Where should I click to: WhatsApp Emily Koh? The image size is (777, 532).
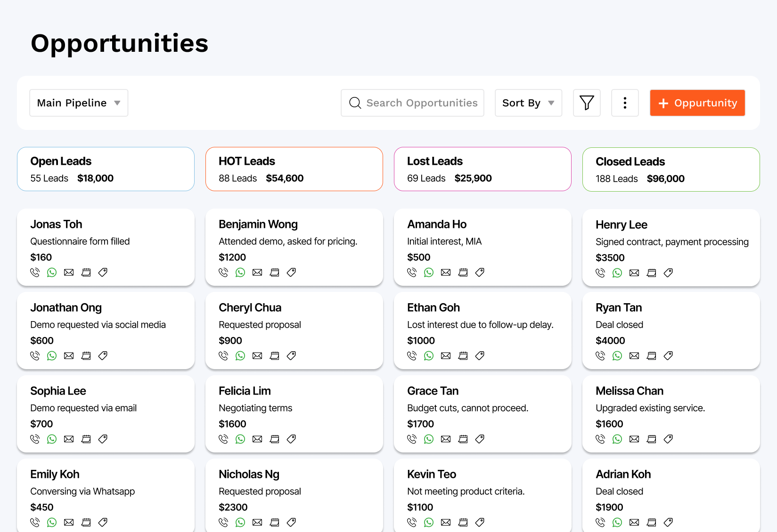(x=52, y=522)
